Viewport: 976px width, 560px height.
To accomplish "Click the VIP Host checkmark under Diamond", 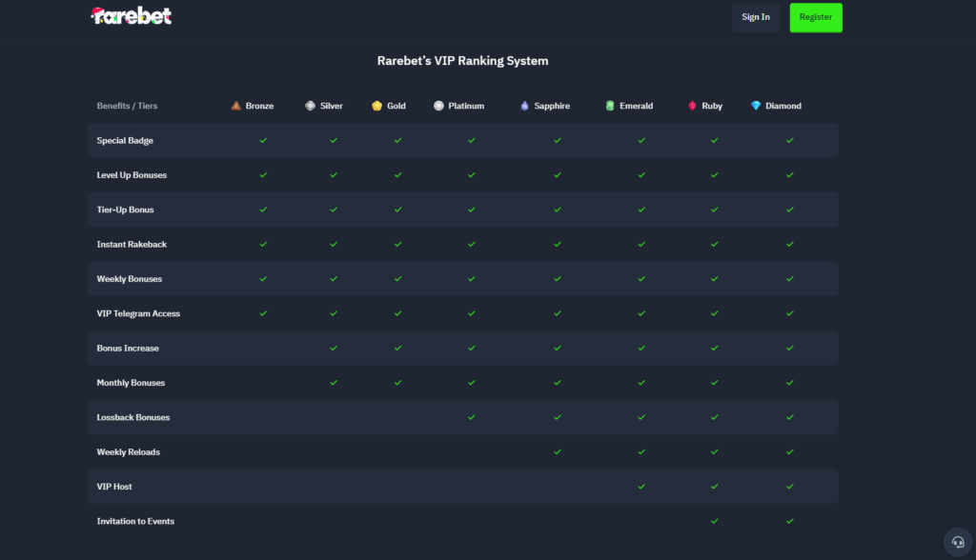I will coord(790,487).
